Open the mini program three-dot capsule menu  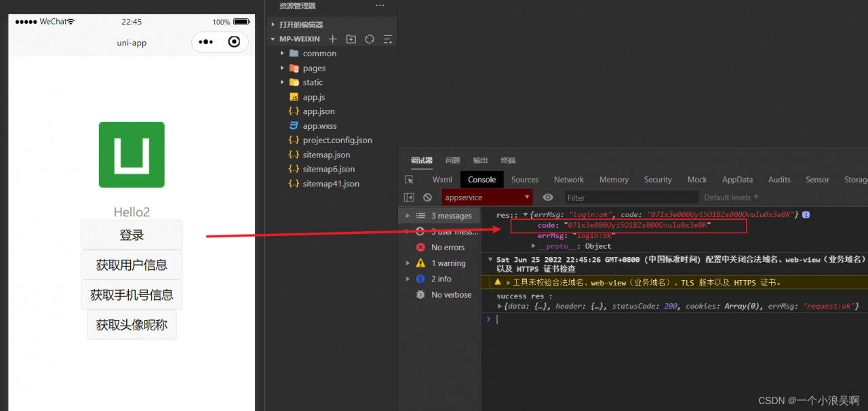[x=206, y=42]
